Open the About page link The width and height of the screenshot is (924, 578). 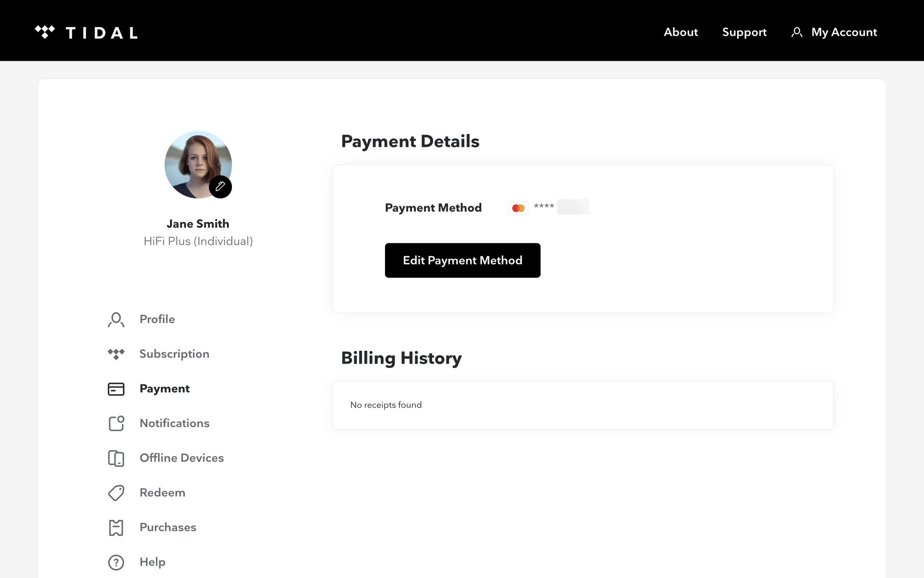coord(680,32)
